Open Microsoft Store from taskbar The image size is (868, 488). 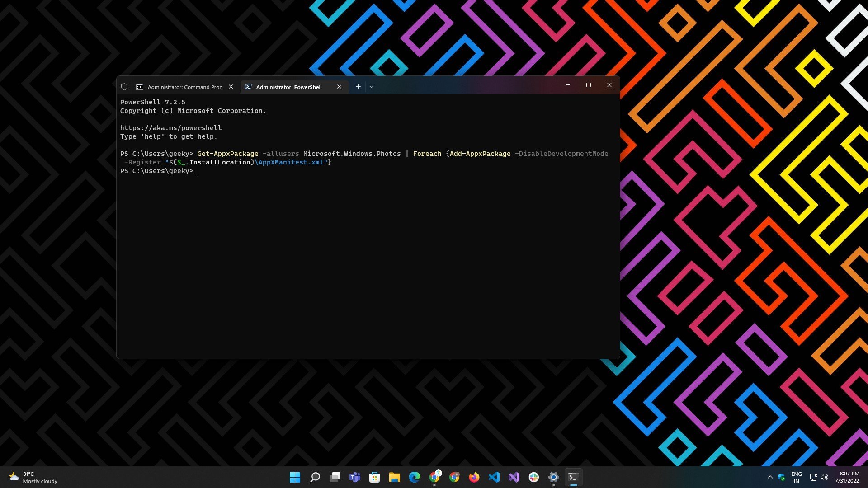374,477
